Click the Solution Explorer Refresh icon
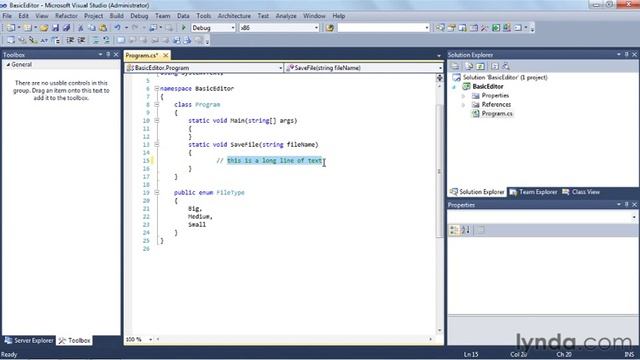Screen dimensions: 640x360 pos(480,66)
